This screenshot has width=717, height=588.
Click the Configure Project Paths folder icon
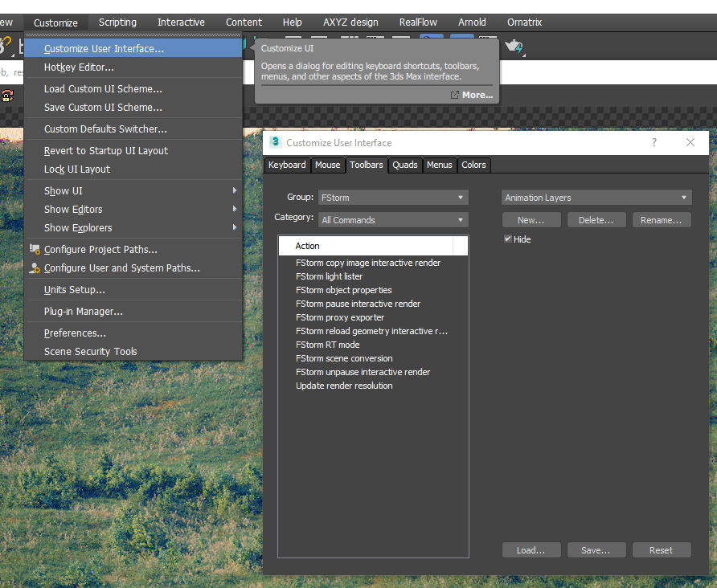35,250
